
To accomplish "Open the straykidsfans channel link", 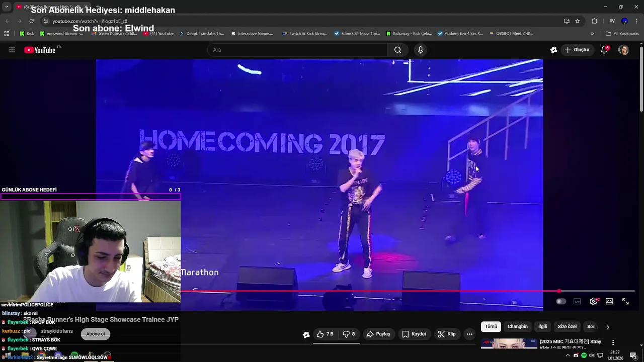I will pos(56,331).
